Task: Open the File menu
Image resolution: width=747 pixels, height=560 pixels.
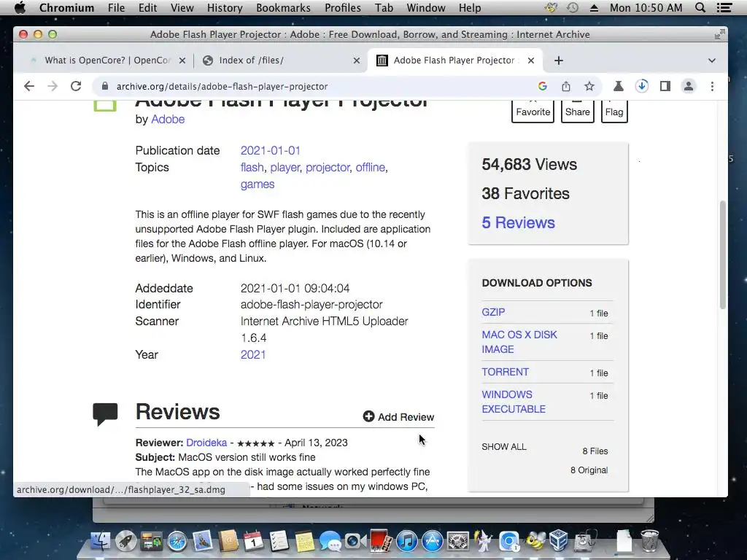Action: click(x=116, y=7)
